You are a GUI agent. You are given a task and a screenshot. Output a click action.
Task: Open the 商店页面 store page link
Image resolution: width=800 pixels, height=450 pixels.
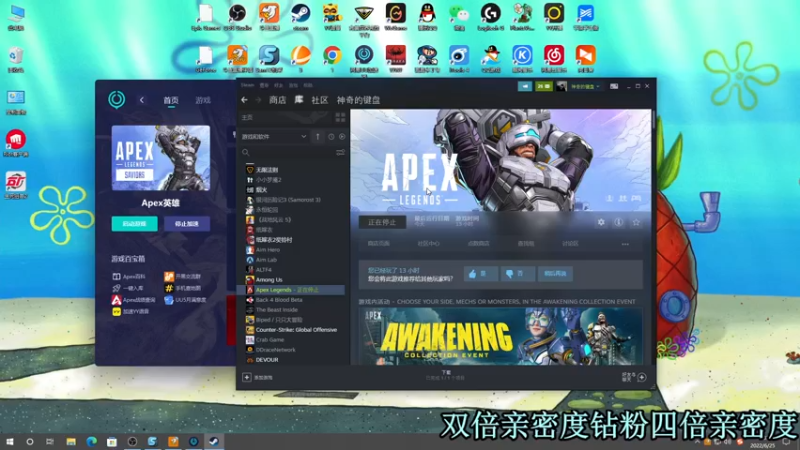coord(379,244)
